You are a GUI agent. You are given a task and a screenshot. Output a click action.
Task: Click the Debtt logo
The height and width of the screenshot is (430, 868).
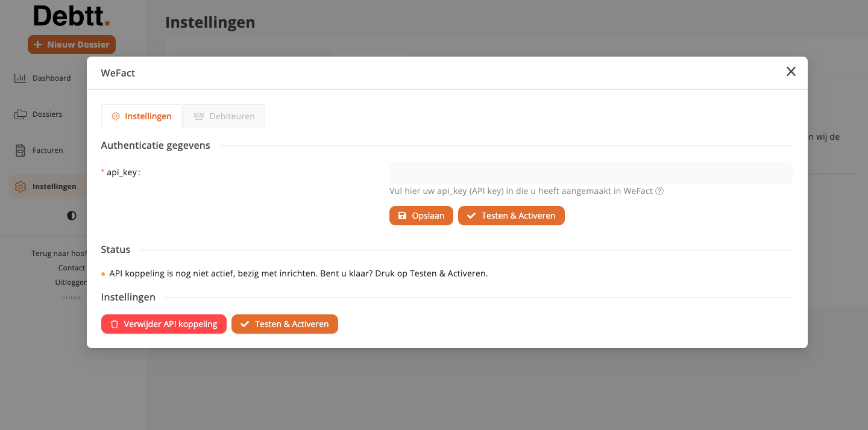72,16
